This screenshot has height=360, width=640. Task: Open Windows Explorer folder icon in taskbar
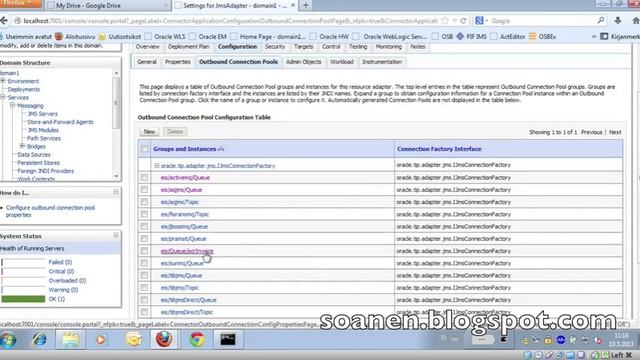click(71, 340)
